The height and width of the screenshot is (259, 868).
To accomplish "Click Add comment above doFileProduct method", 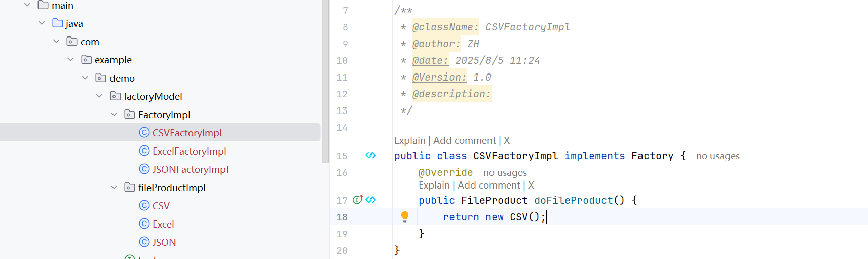I will click(488, 186).
